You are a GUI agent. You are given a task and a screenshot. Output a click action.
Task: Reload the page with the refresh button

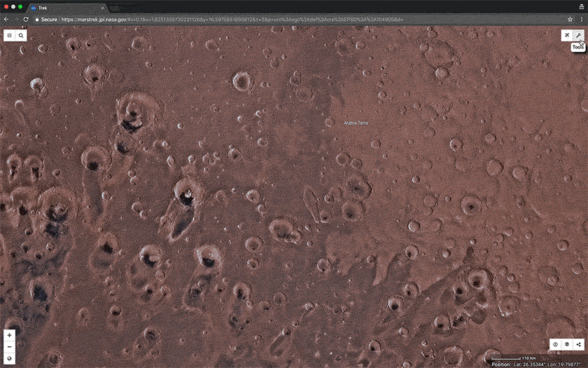click(27, 20)
